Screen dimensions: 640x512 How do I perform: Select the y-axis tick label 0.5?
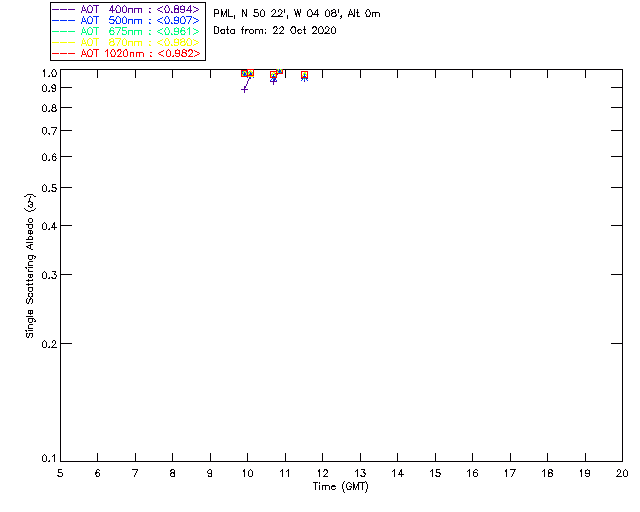coord(46,188)
